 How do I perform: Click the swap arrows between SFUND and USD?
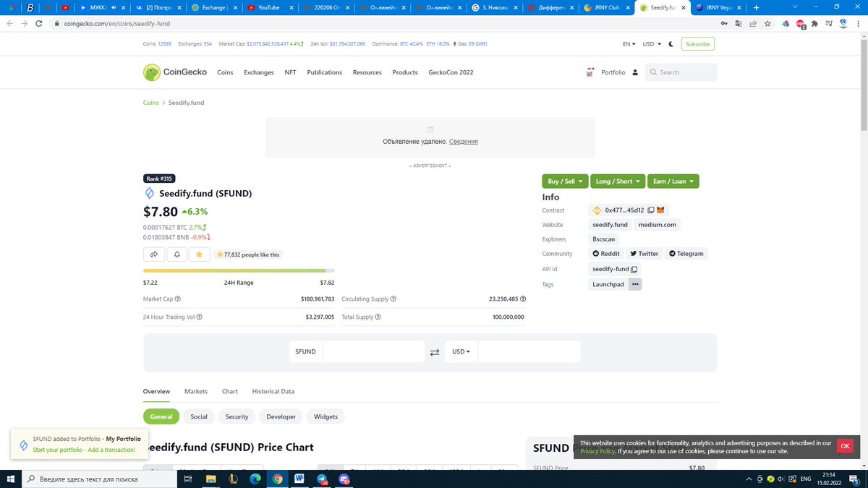(x=435, y=352)
